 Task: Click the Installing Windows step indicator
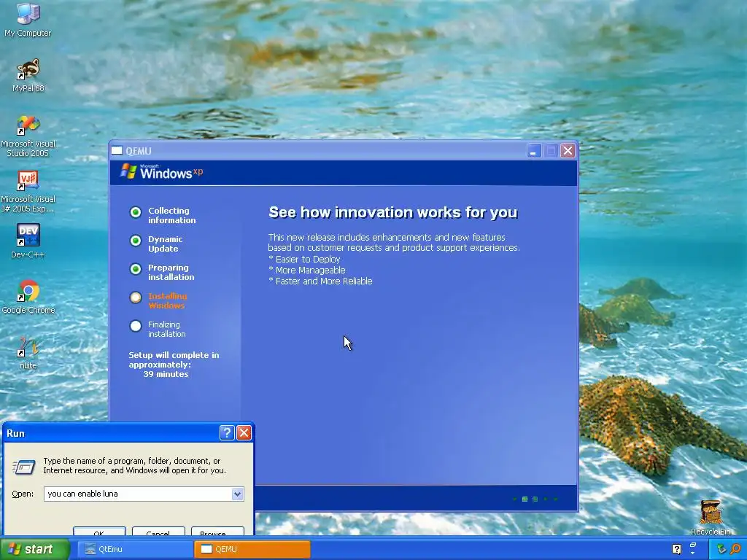click(x=135, y=297)
